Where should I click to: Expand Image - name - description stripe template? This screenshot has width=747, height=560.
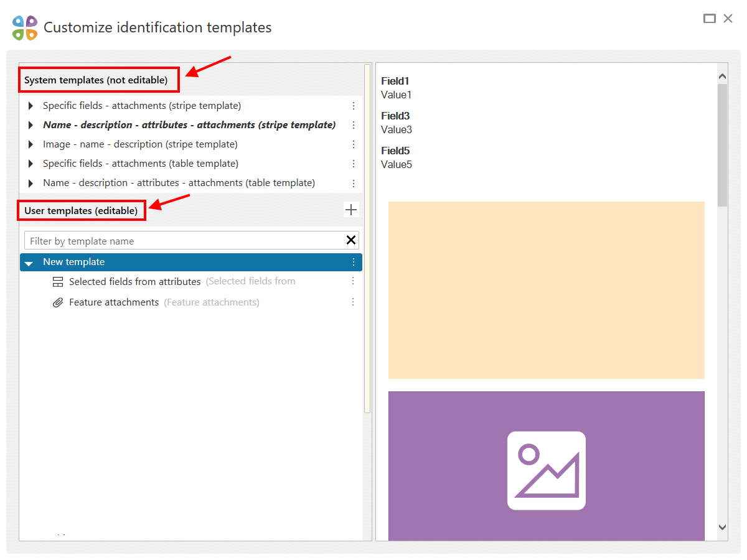pos(31,144)
